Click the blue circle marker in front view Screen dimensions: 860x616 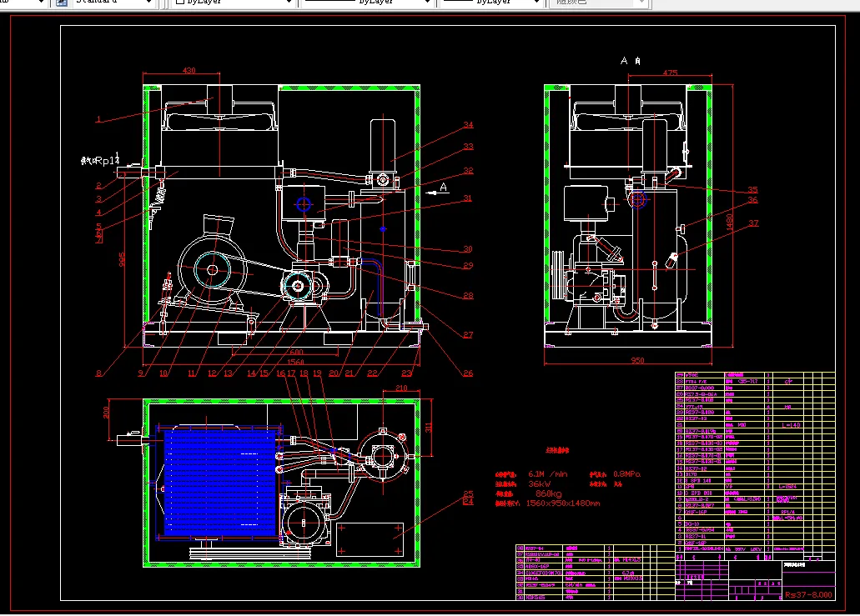pos(304,205)
